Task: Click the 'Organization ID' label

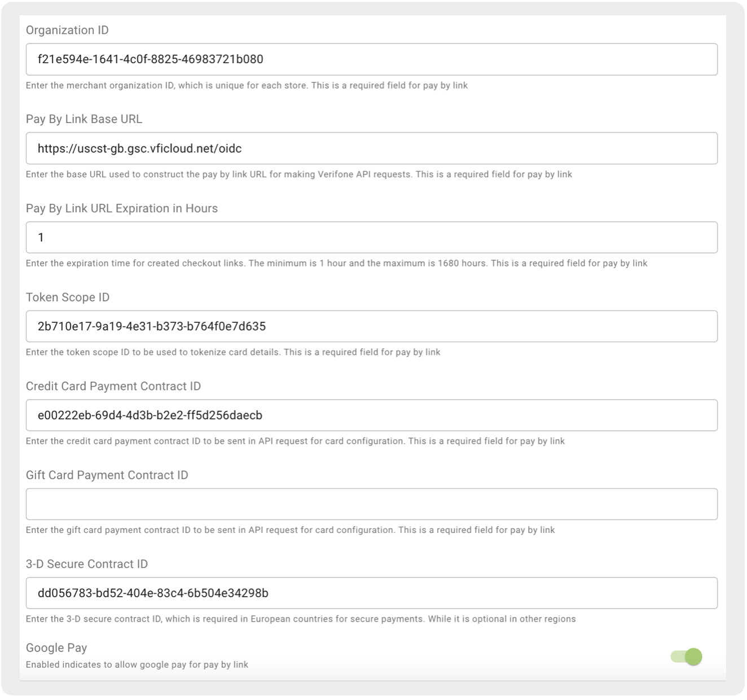Action: [x=67, y=30]
